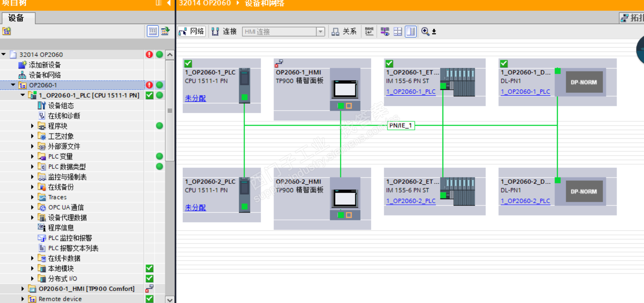The height and width of the screenshot is (303, 644).
Task: Click the zoom magnifier icon
Action: pyautogui.click(x=425, y=31)
